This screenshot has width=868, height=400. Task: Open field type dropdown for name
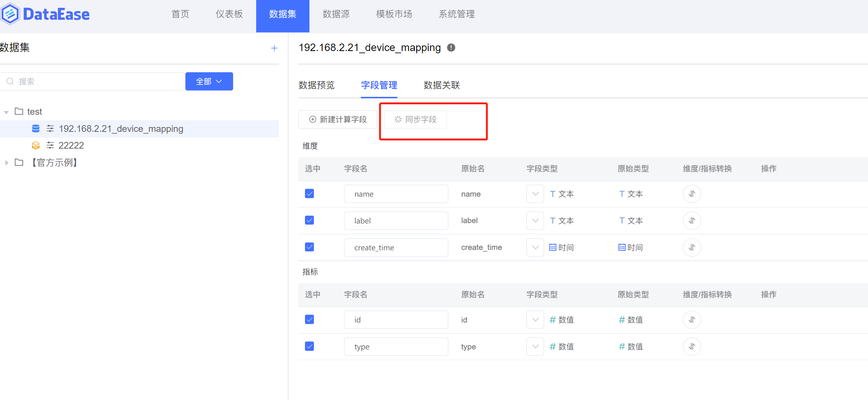click(535, 194)
